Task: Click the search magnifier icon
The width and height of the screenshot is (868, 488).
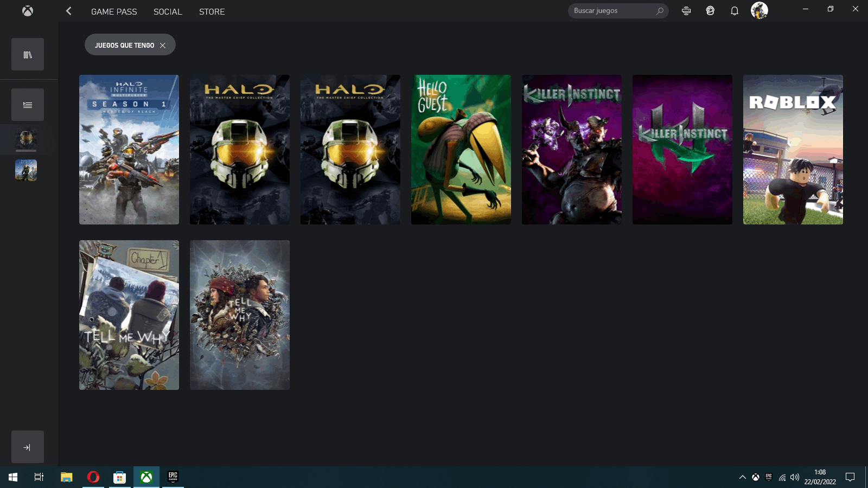Action: pos(660,11)
